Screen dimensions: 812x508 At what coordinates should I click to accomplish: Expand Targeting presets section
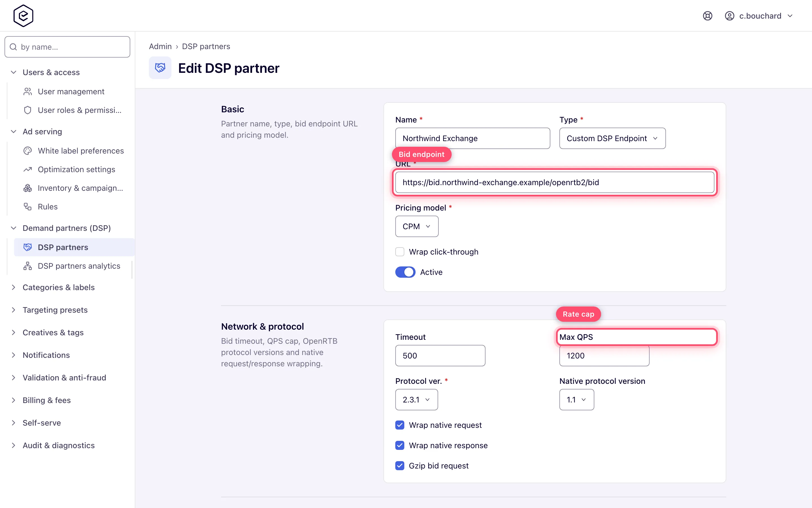point(14,310)
